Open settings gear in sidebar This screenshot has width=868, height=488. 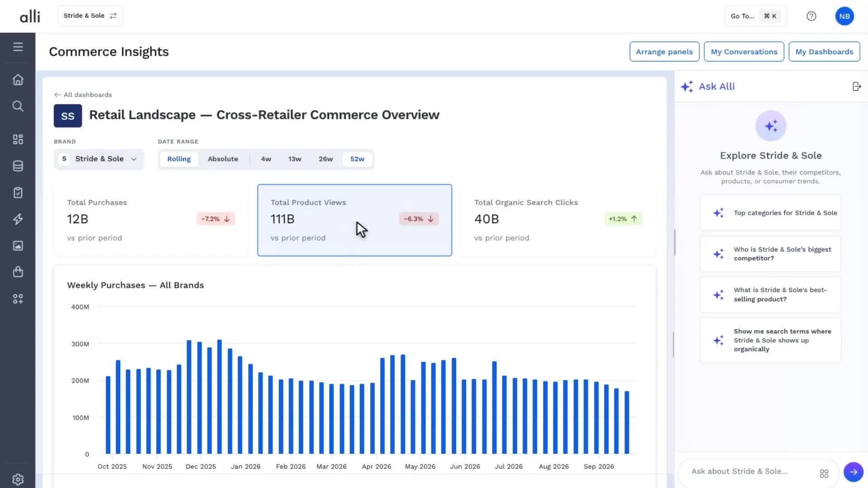[x=18, y=479]
